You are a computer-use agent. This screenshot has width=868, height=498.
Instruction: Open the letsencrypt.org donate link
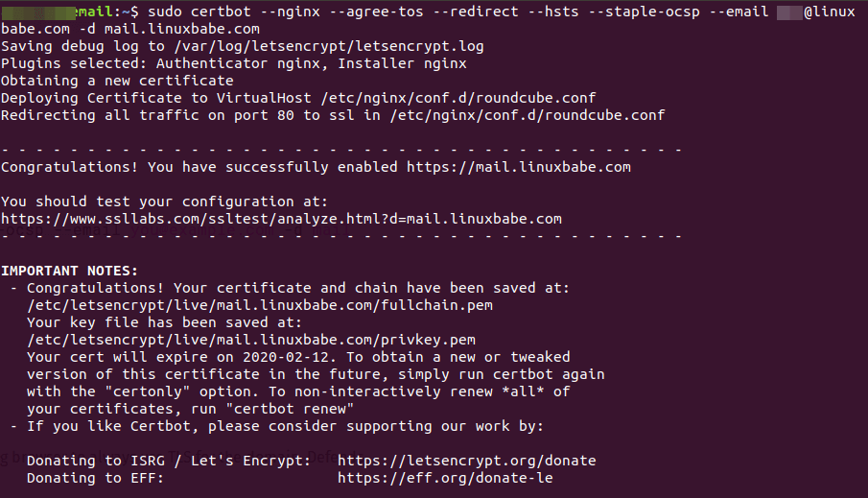pos(466,461)
